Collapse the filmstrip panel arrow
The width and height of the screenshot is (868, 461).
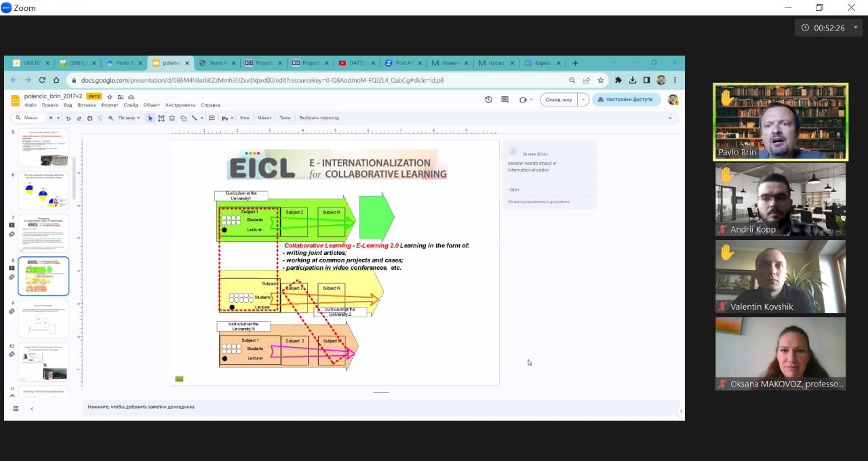pos(31,408)
